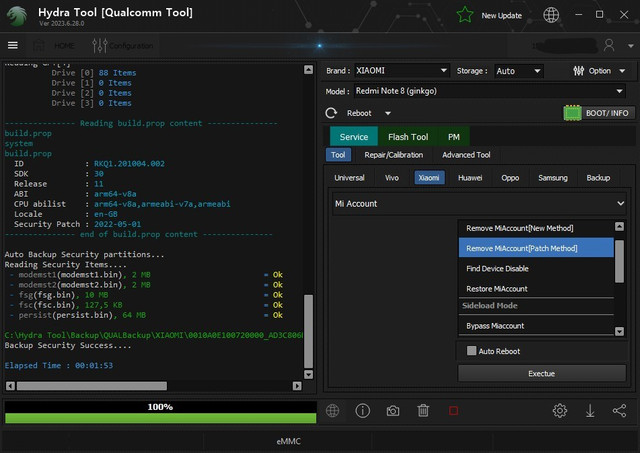Click log horizontal scroll left arrow
Image resolution: width=640 pixels, height=453 pixels.
[11, 386]
